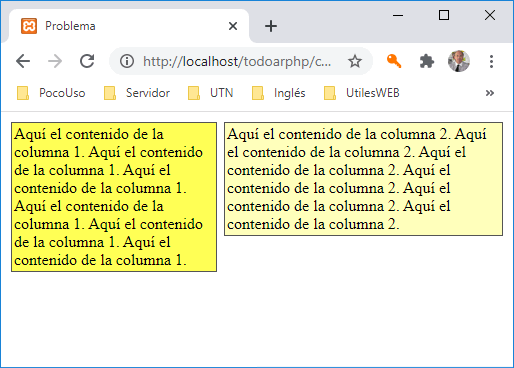Select the Problema tab

[x=128, y=26]
